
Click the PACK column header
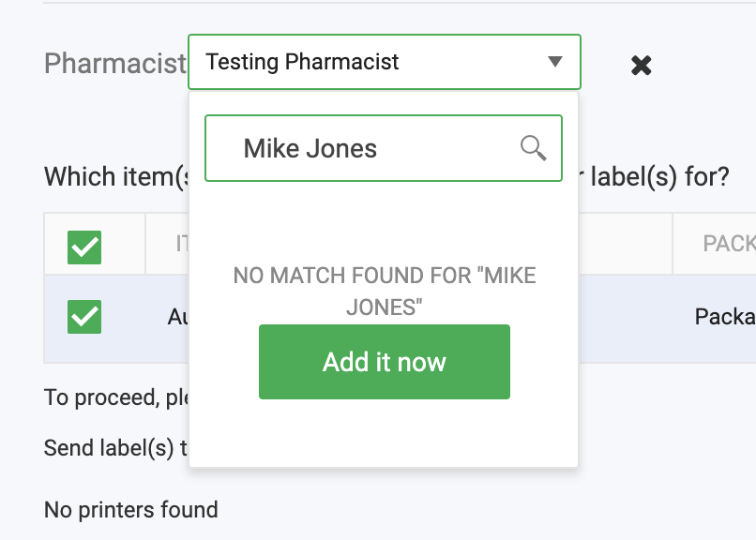[729, 243]
